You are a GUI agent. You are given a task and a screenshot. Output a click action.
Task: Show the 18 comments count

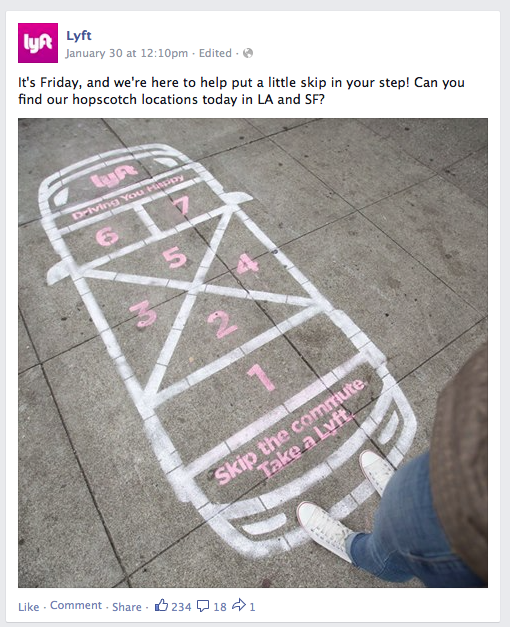pos(220,607)
